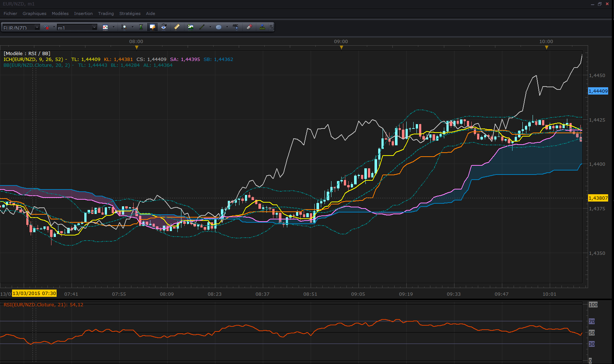Click the Bollinger TL: 1,44443 value

coord(93,65)
